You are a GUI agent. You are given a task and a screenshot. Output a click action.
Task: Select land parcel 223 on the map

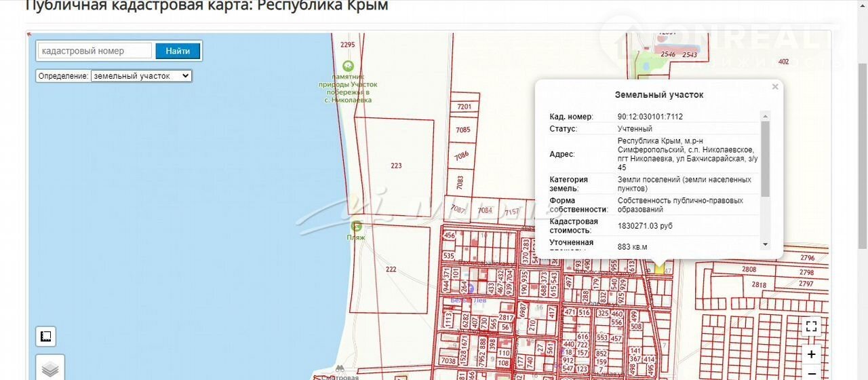pyautogui.click(x=396, y=166)
